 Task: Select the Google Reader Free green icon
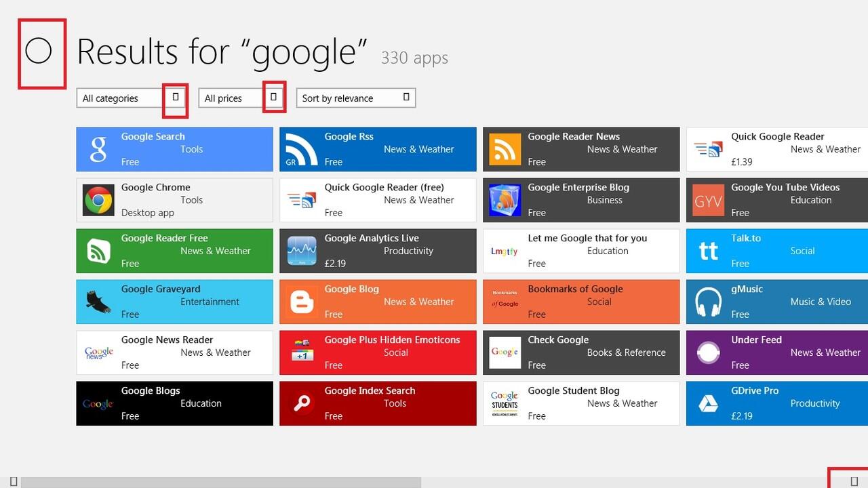tap(98, 251)
